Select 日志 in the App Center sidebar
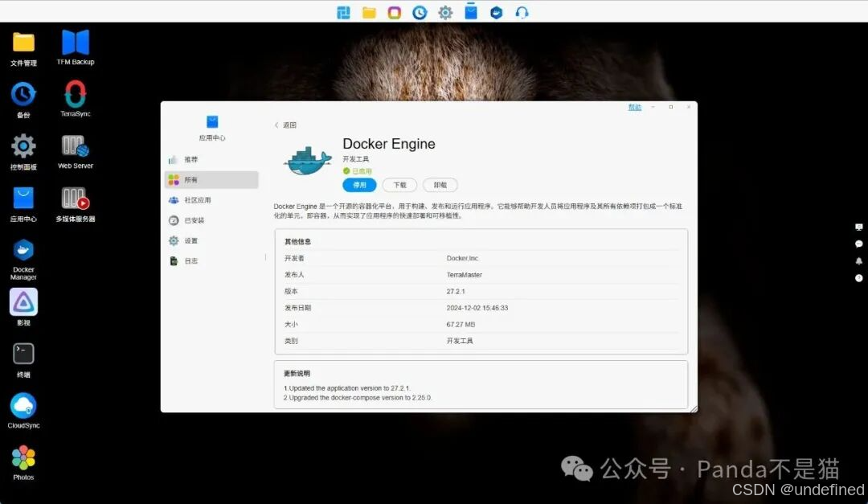 point(211,261)
